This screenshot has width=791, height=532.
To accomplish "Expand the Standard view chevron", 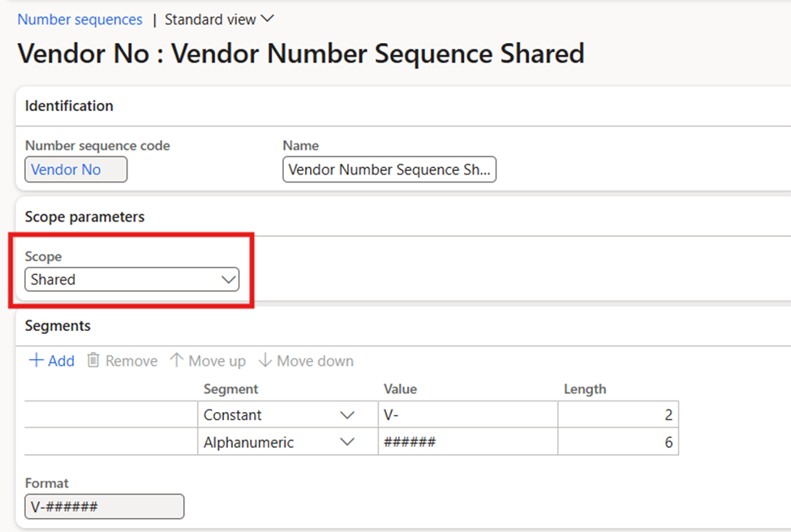I will pos(267,19).
